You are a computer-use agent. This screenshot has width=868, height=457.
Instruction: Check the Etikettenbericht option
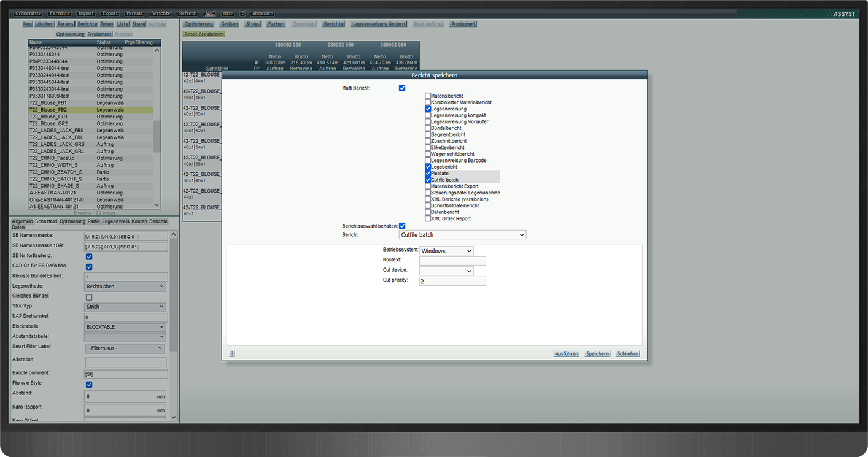coord(428,147)
